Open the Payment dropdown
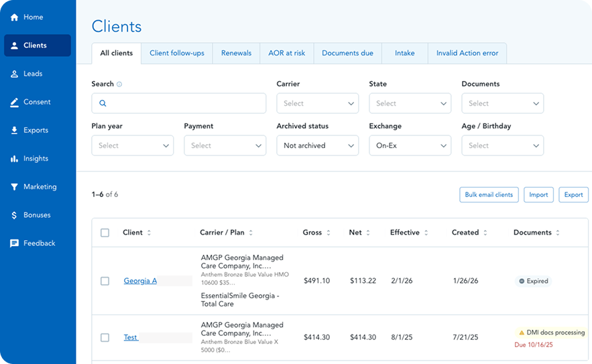592x364 pixels. [x=225, y=145]
